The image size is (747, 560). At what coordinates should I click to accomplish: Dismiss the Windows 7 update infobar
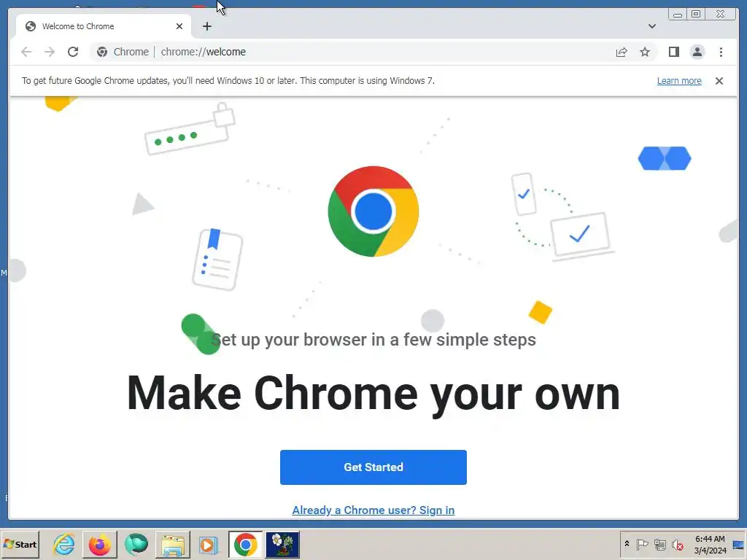pyautogui.click(x=719, y=81)
